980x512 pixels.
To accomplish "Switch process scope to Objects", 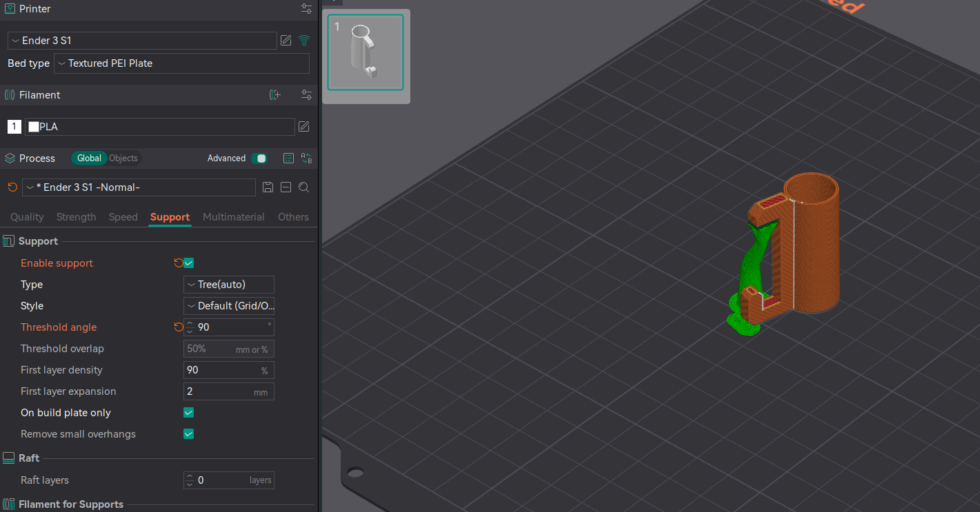I will point(123,158).
